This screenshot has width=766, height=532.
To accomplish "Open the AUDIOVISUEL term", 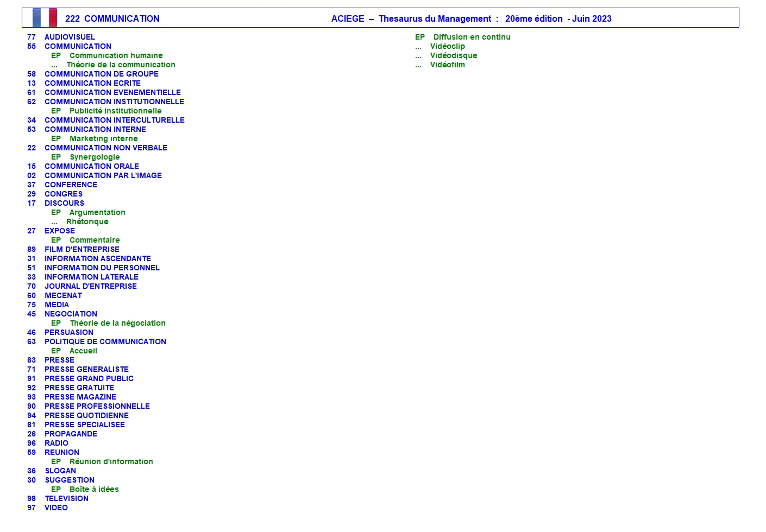I will (70, 37).
